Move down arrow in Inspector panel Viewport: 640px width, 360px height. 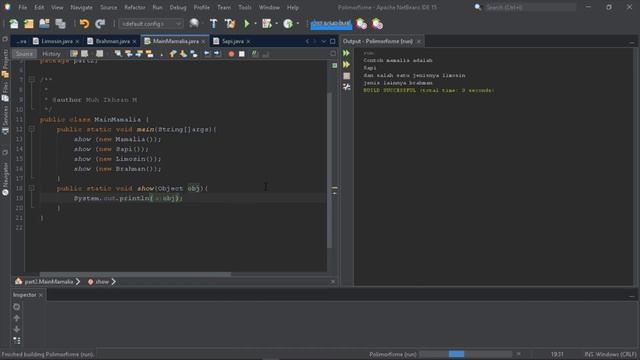pyautogui.click(x=17, y=329)
